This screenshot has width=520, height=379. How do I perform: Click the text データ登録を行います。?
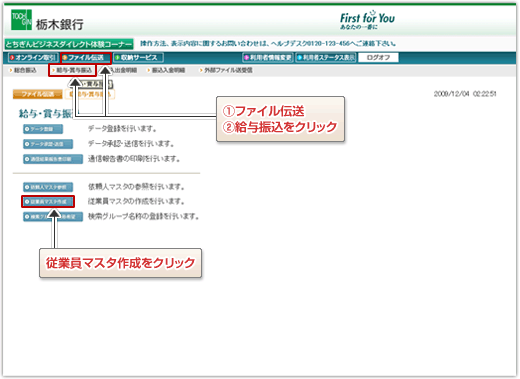tap(122, 129)
